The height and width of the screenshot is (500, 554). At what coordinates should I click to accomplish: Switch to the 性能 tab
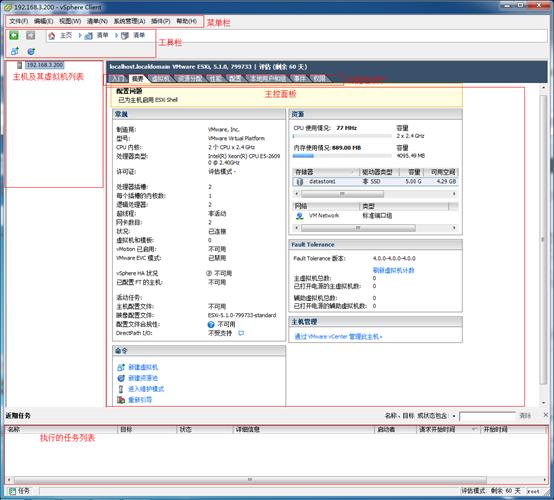coord(216,78)
